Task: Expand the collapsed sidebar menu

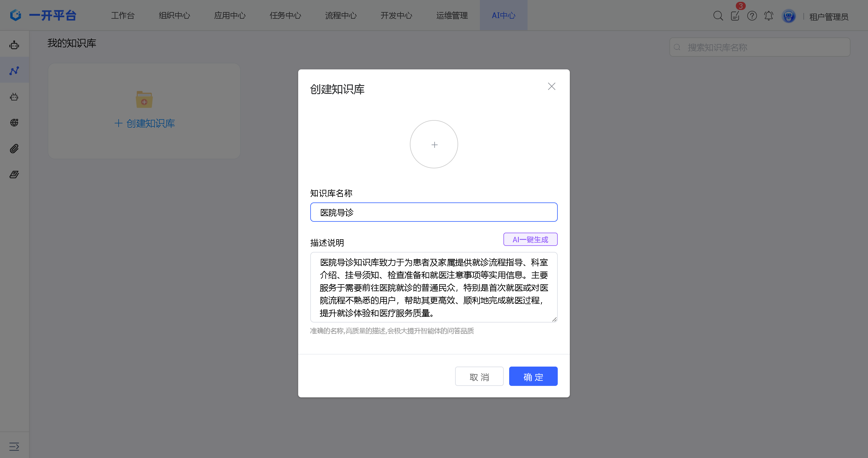Action: pyautogui.click(x=14, y=447)
